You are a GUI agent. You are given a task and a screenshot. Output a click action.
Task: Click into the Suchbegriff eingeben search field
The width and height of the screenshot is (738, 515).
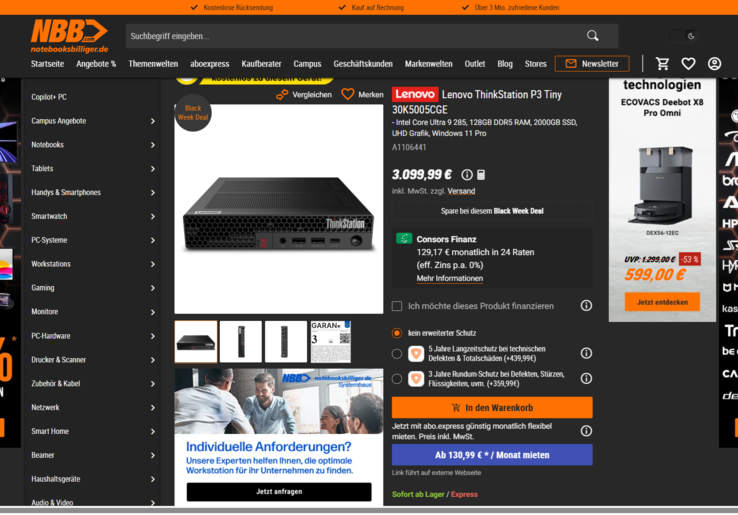353,36
